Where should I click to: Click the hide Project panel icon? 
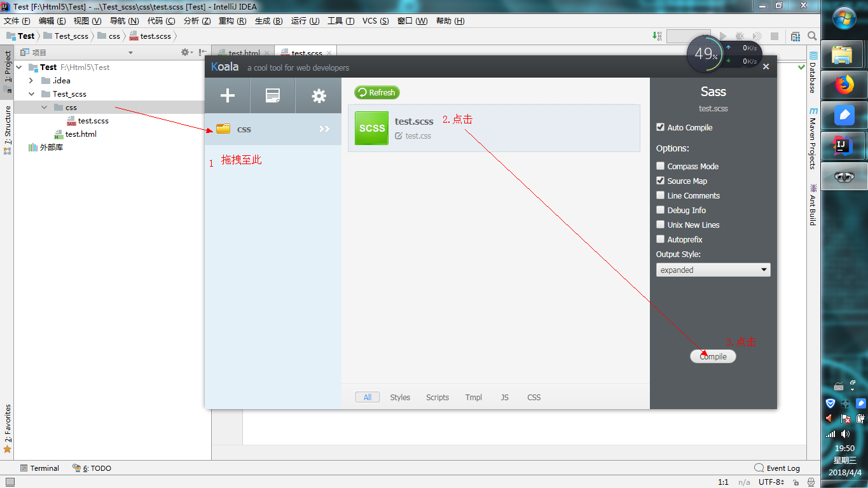[x=202, y=52]
